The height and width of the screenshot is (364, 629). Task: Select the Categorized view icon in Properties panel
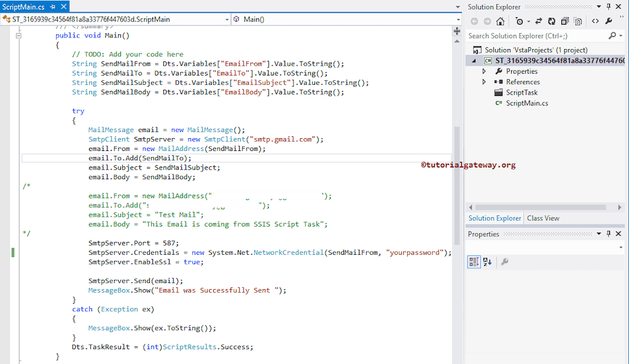click(x=474, y=261)
